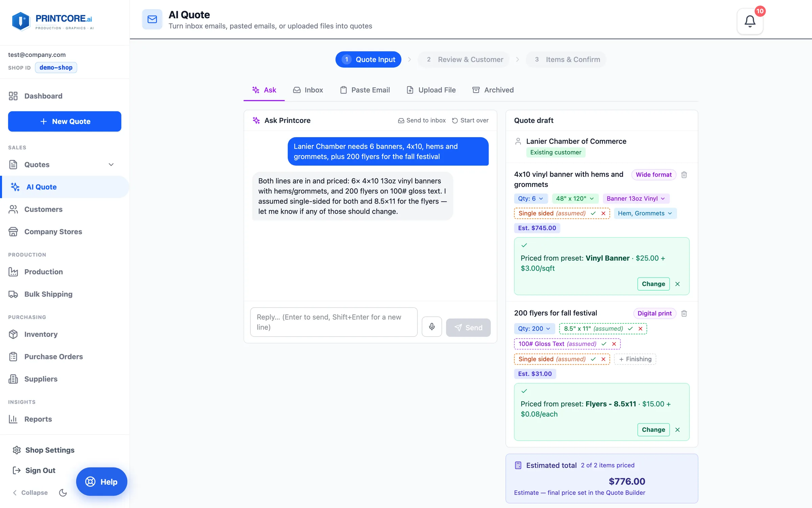Click the New Quote button

(65, 121)
